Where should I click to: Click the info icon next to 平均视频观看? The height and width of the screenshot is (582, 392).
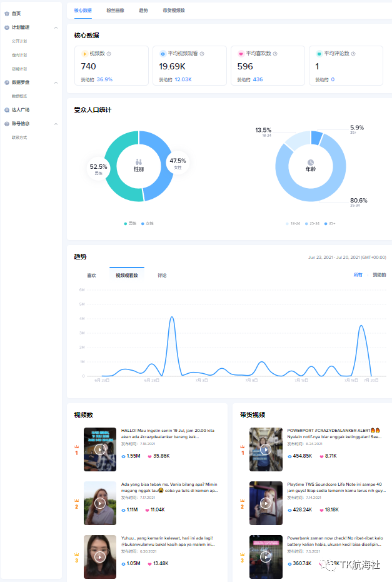point(202,54)
